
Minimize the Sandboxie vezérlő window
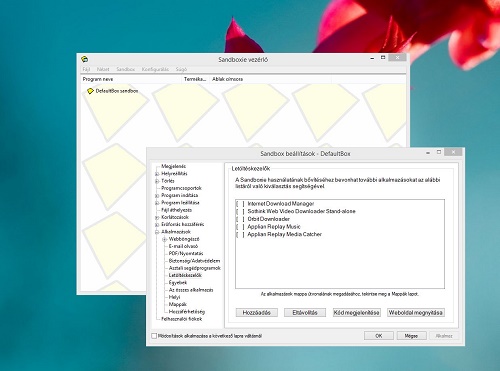372,58
